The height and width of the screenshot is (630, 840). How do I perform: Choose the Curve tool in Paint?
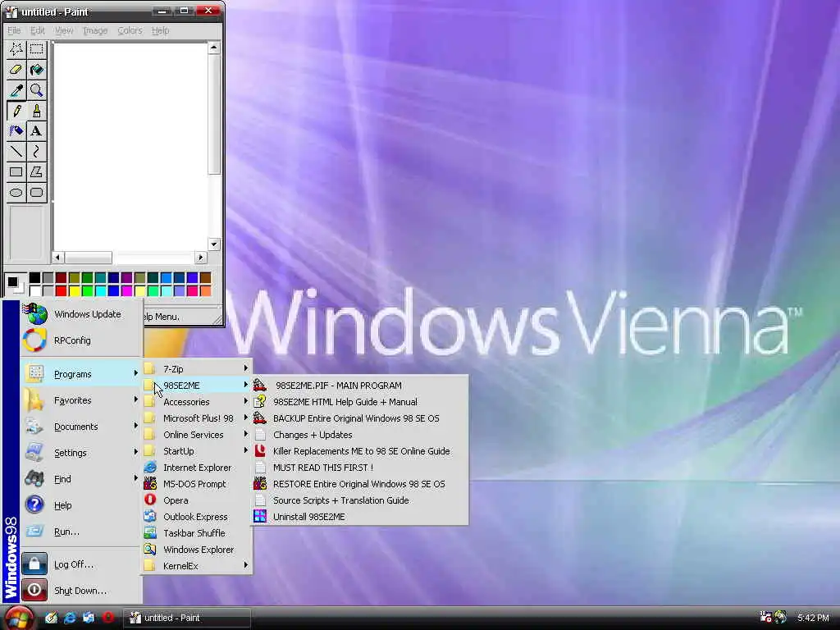[x=36, y=151]
